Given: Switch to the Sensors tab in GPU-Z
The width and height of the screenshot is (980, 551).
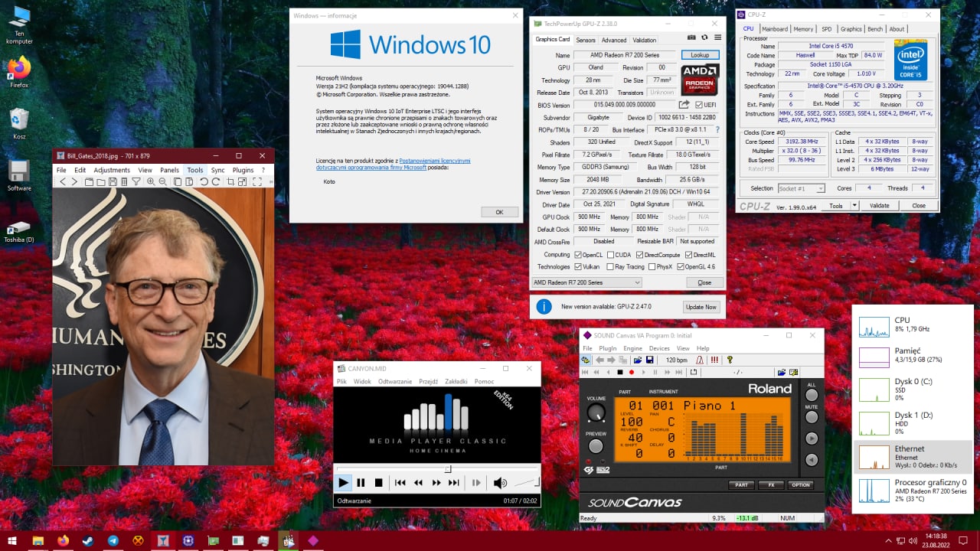Looking at the screenshot, I should (x=586, y=40).
